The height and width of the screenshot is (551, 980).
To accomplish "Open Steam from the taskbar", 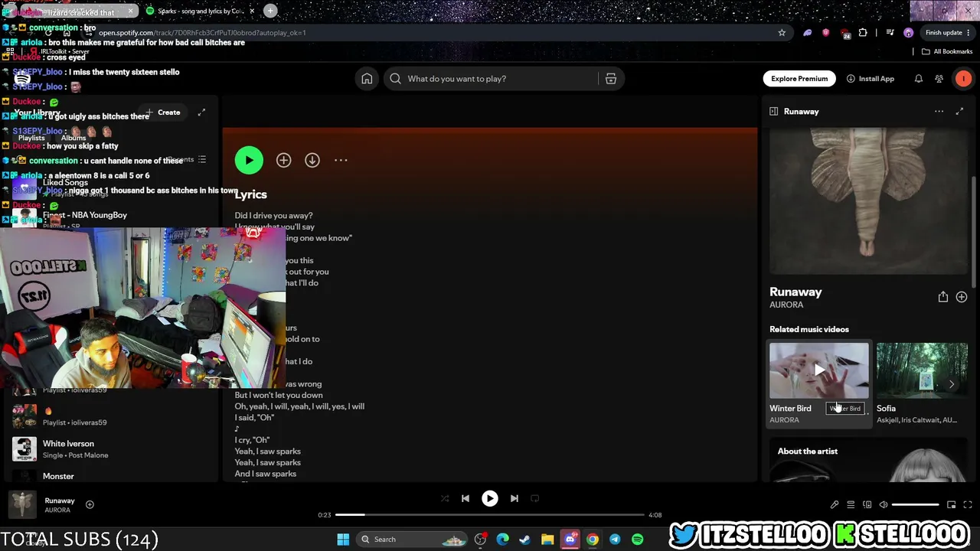I will click(x=524, y=540).
